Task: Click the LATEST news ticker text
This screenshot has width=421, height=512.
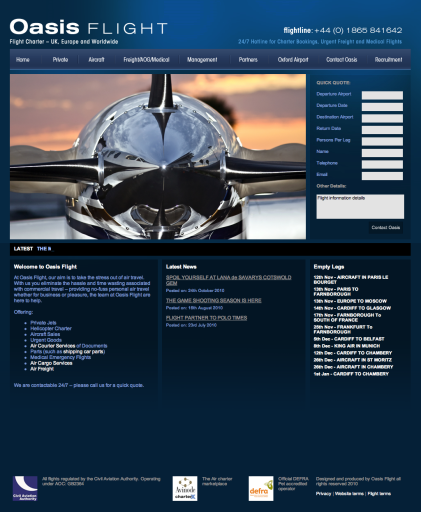Action: [x=23, y=249]
